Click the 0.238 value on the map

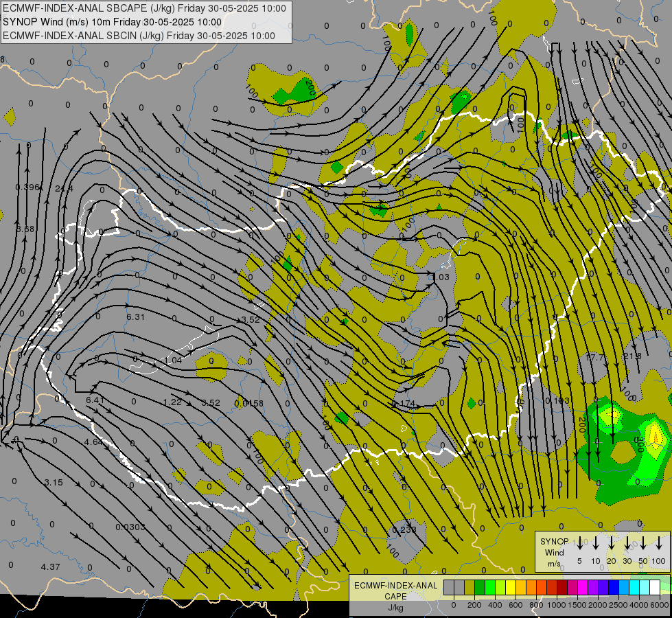(x=404, y=529)
